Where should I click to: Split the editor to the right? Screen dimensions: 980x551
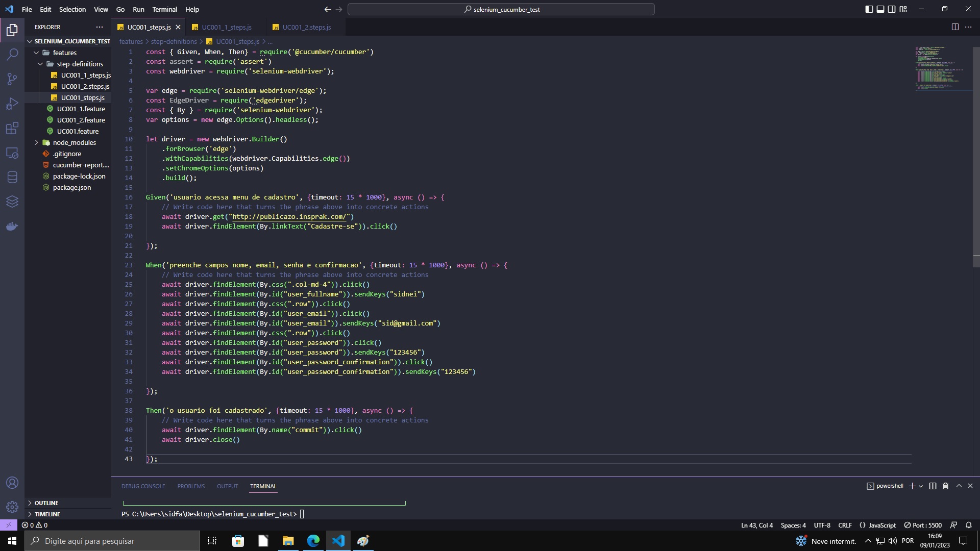click(x=955, y=27)
